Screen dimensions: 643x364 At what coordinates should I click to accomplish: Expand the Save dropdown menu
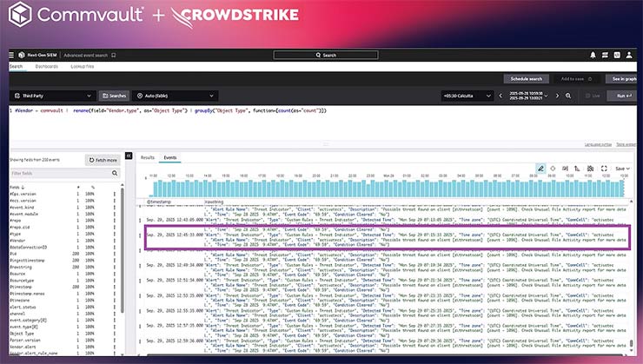coord(624,168)
